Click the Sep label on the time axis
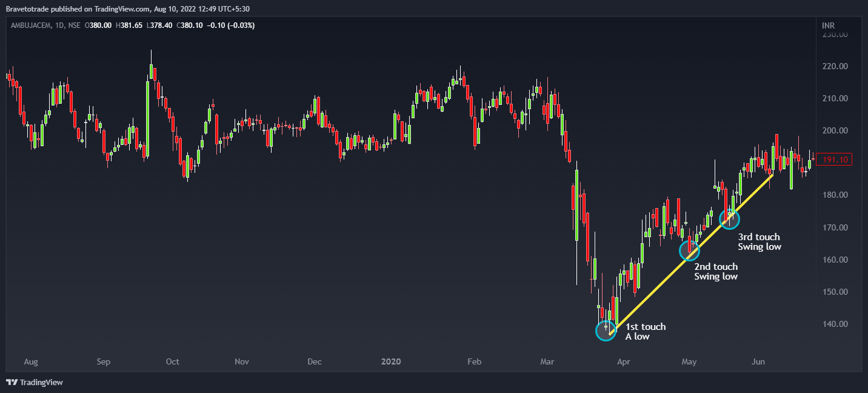The image size is (868, 393). 104,362
